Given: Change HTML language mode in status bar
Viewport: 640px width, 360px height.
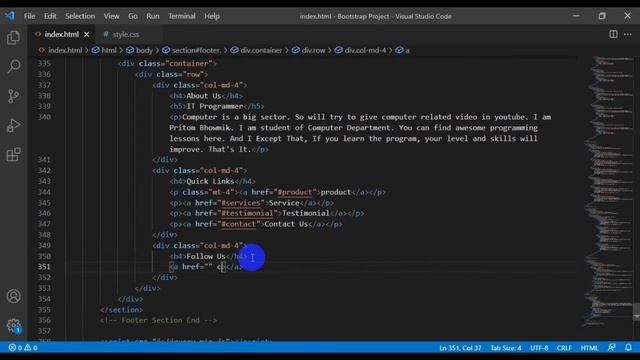Looking at the screenshot, I should coord(589,348).
